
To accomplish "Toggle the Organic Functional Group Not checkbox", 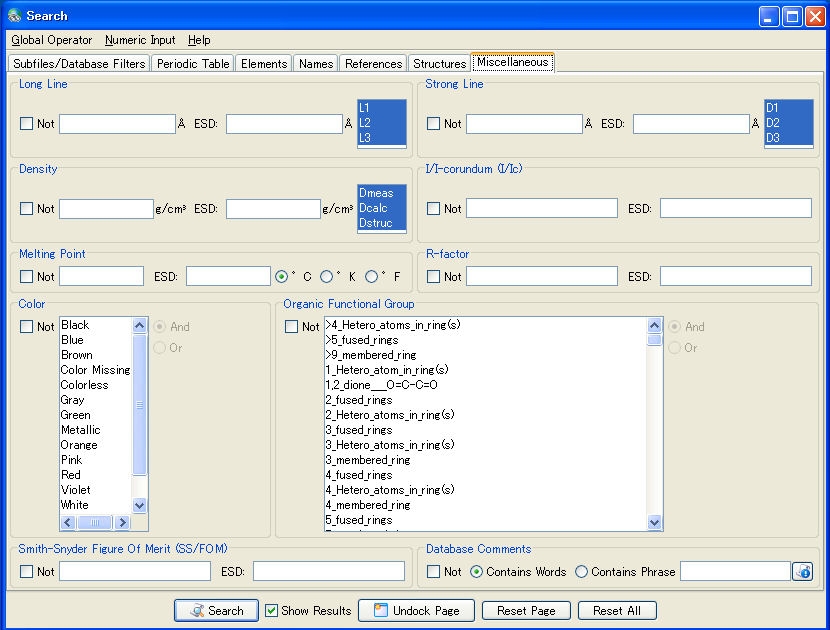I will tap(291, 327).
